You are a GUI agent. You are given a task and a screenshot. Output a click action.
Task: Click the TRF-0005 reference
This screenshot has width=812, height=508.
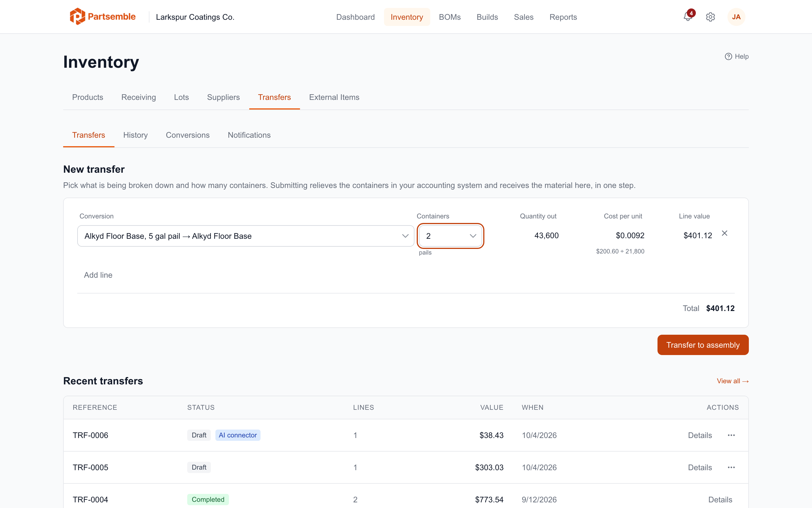(x=90, y=467)
